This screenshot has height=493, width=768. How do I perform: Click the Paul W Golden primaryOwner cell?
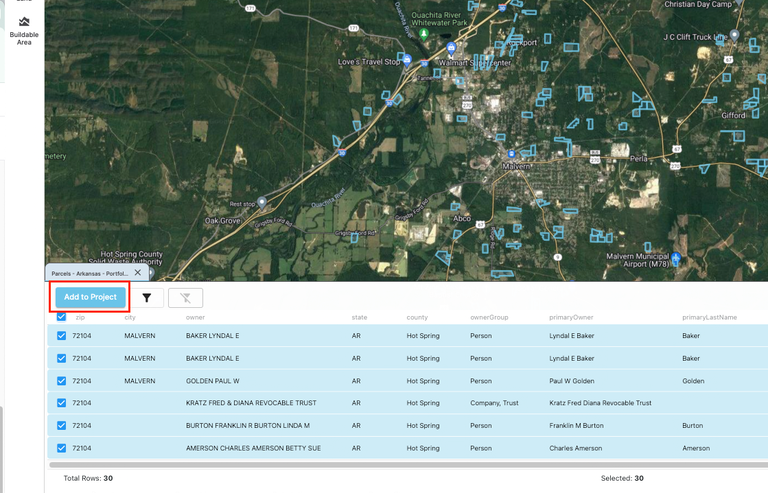[572, 381]
